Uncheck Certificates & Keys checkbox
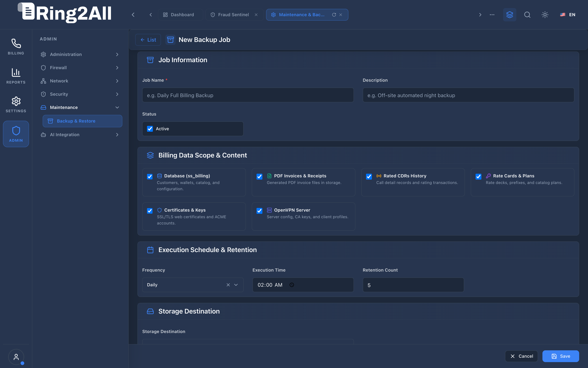588x368 pixels. 150,211
